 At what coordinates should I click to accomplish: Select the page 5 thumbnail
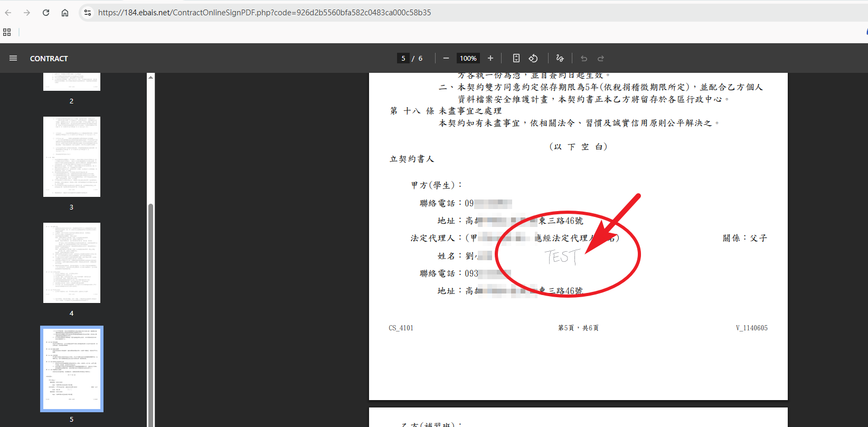[72, 369]
